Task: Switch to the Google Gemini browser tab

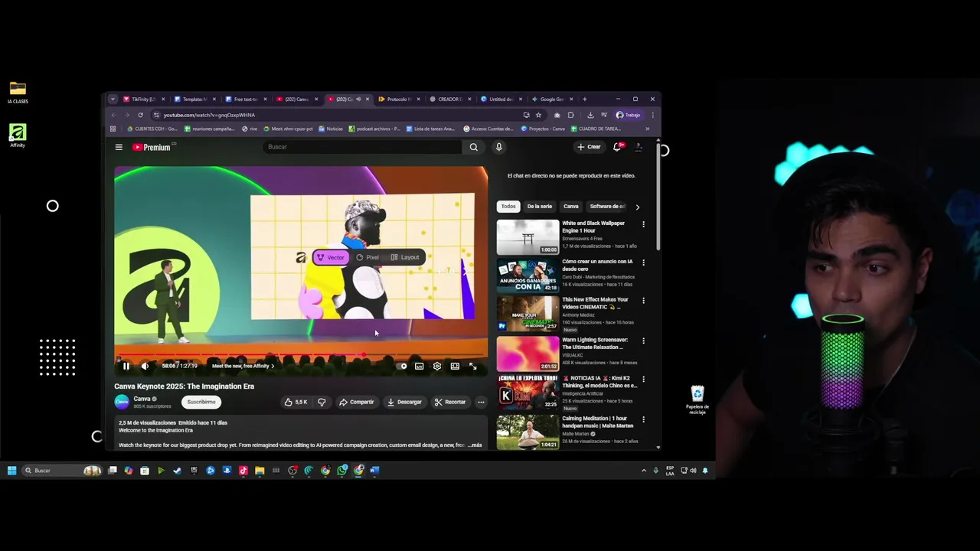Action: [552, 99]
